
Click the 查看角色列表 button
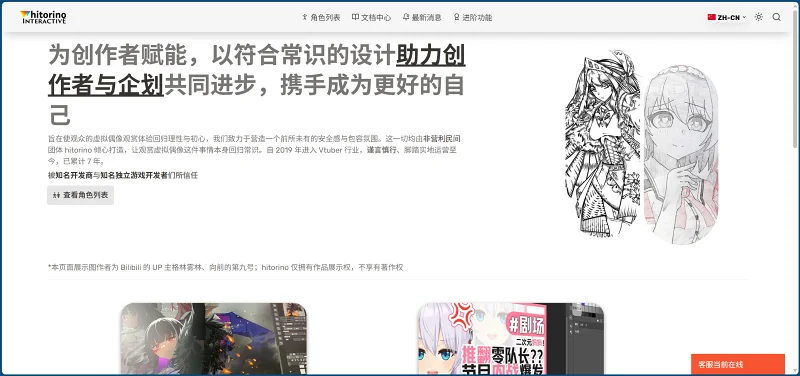[x=80, y=195]
